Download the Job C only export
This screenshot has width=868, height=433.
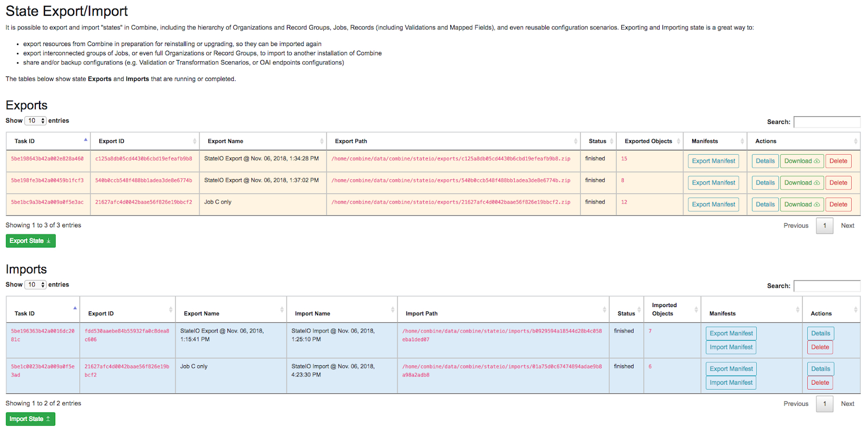point(802,205)
